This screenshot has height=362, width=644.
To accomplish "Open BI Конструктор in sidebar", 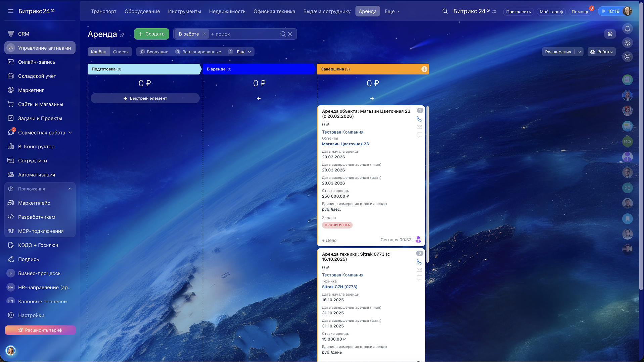I will click(x=40, y=147).
